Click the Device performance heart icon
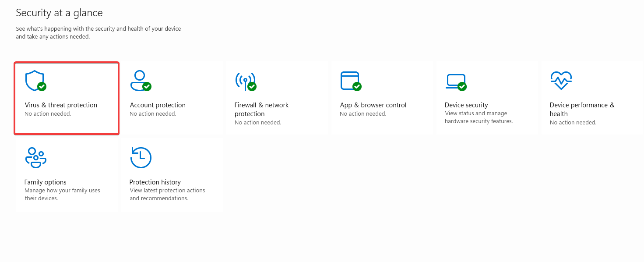Viewport: 644px width, 262px height. (561, 81)
